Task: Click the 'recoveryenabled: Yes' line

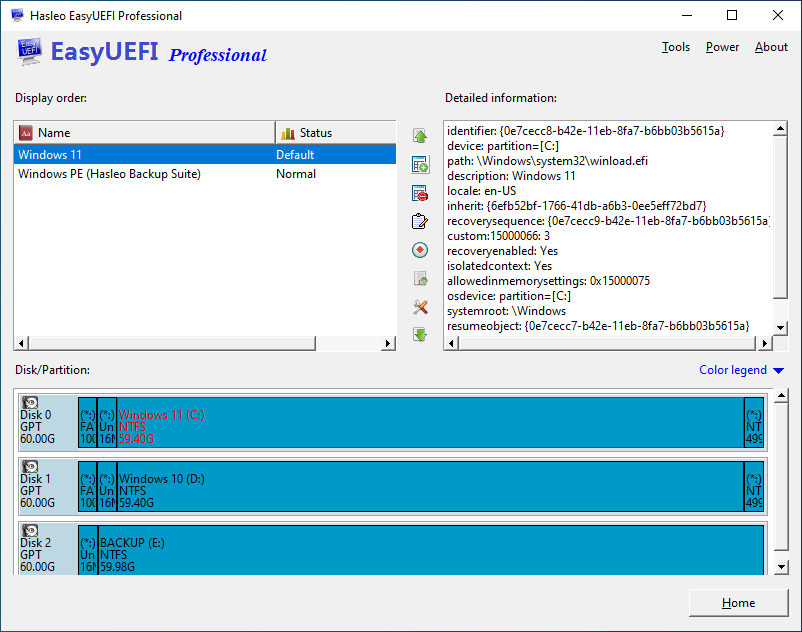Action: pos(502,251)
